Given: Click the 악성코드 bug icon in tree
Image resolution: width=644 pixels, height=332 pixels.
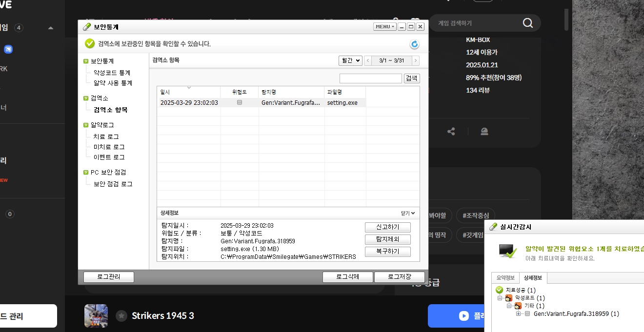Looking at the screenshot, I should pyautogui.click(x=509, y=298).
